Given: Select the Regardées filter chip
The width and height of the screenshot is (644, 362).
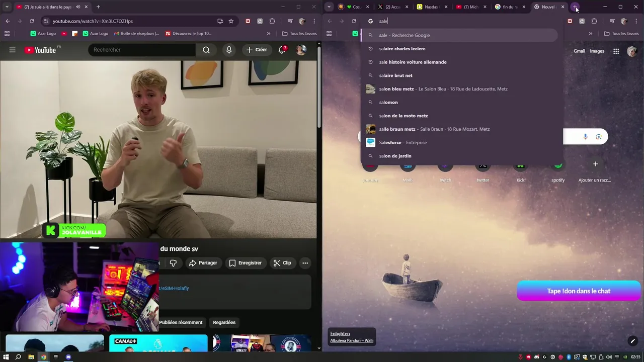Looking at the screenshot, I should coord(224,322).
